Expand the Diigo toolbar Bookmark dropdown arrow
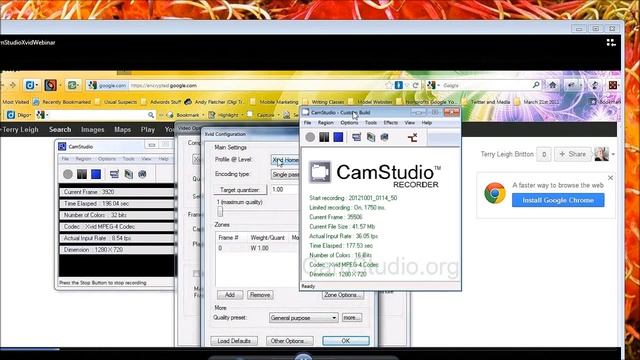Image resolution: width=640 pixels, height=360 pixels. click(x=203, y=116)
